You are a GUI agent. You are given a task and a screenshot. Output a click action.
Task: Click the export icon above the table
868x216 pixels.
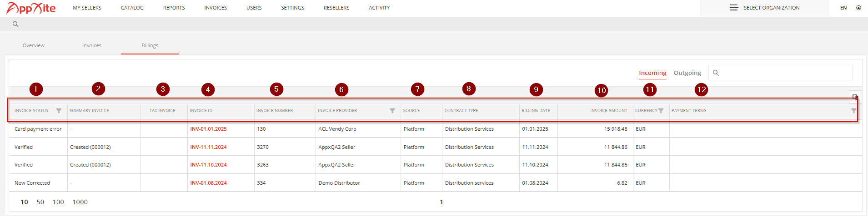[x=855, y=96]
